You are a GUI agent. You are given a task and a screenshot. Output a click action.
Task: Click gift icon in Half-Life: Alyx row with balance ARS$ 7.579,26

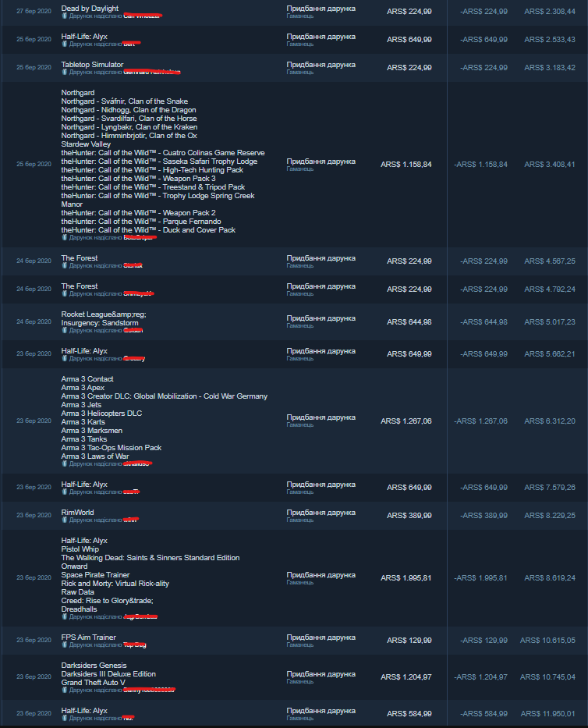point(65,492)
